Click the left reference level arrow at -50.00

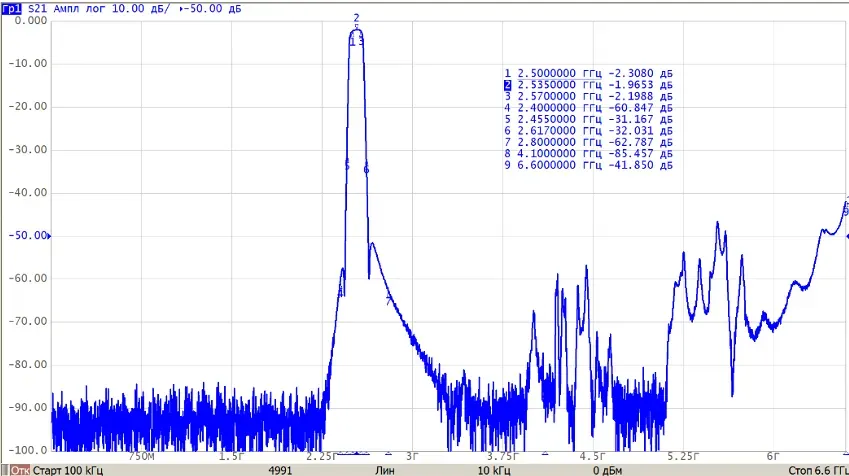pos(49,236)
